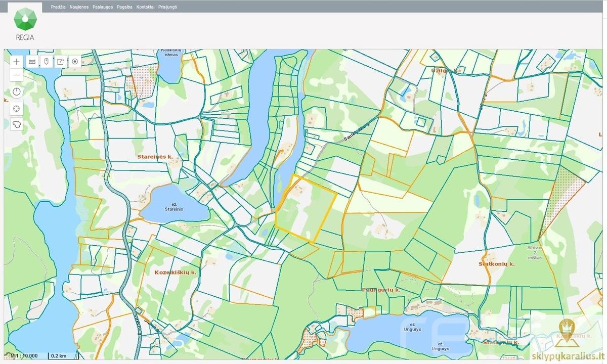
Task: Open the Pradžia menu item
Action: coord(58,8)
